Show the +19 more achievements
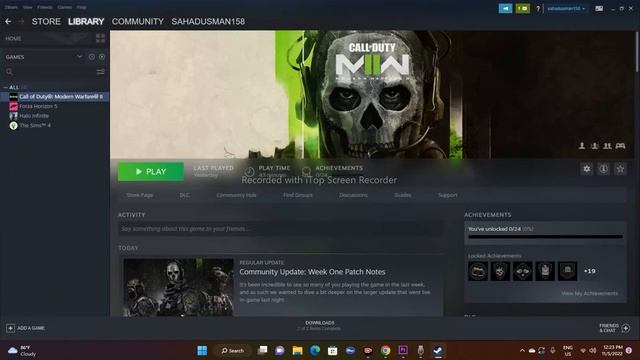 click(x=589, y=271)
